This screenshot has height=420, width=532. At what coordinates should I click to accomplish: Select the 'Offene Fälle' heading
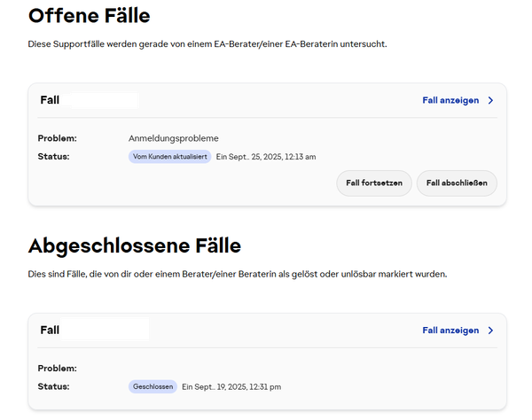(x=89, y=15)
